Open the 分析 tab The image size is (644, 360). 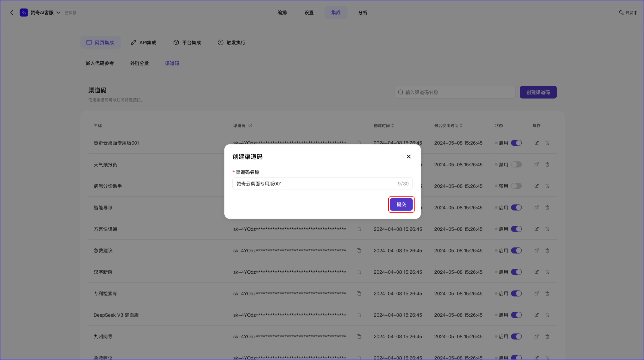[363, 13]
